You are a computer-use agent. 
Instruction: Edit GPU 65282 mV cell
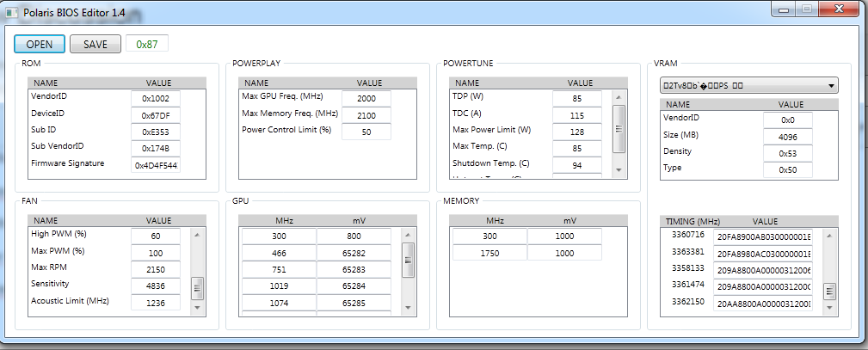click(354, 253)
